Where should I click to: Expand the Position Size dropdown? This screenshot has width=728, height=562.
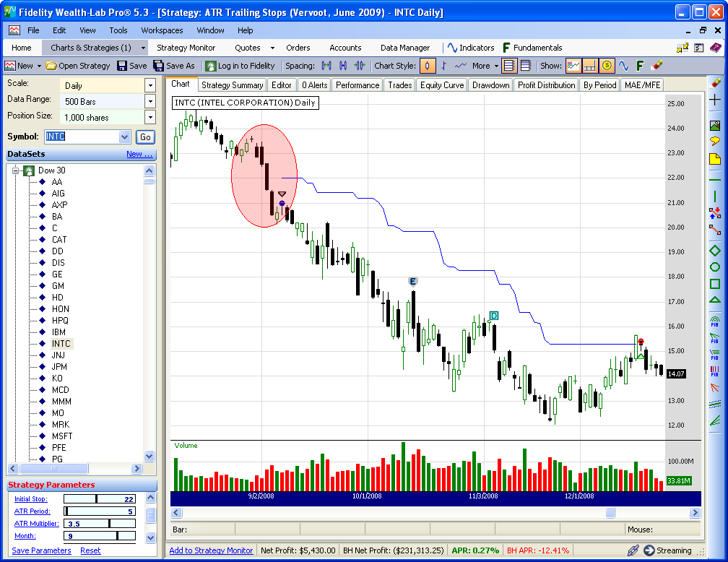150,117
